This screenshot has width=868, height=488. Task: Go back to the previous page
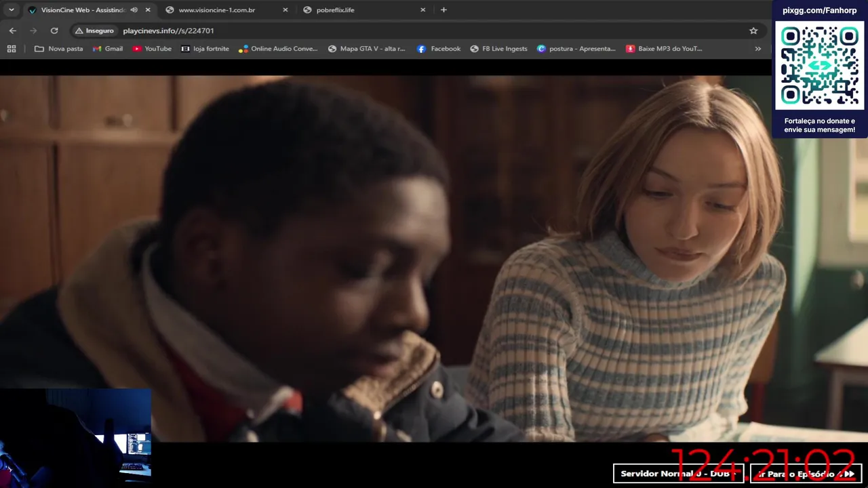[12, 30]
